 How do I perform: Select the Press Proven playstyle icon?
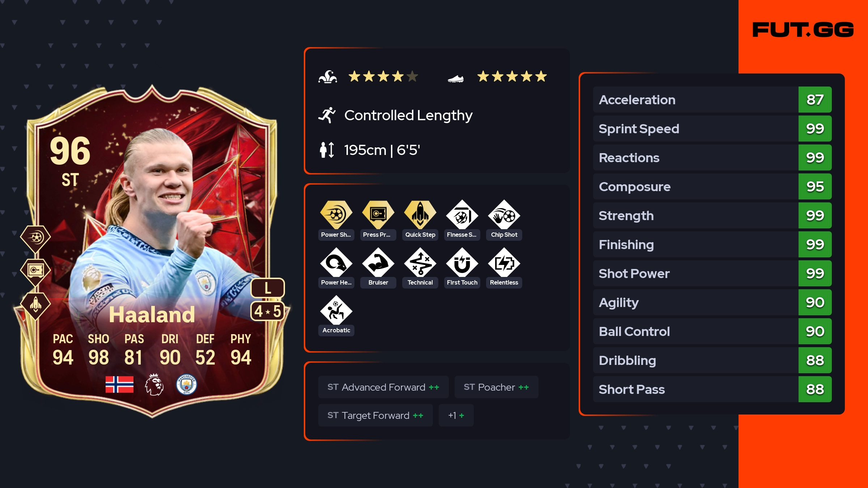[378, 215]
